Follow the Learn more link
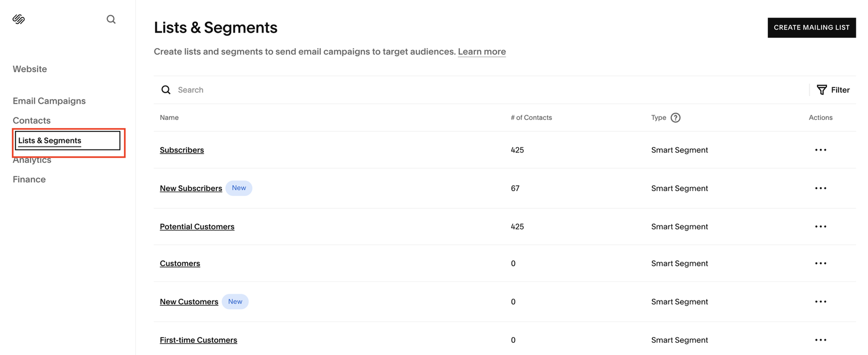 482,52
